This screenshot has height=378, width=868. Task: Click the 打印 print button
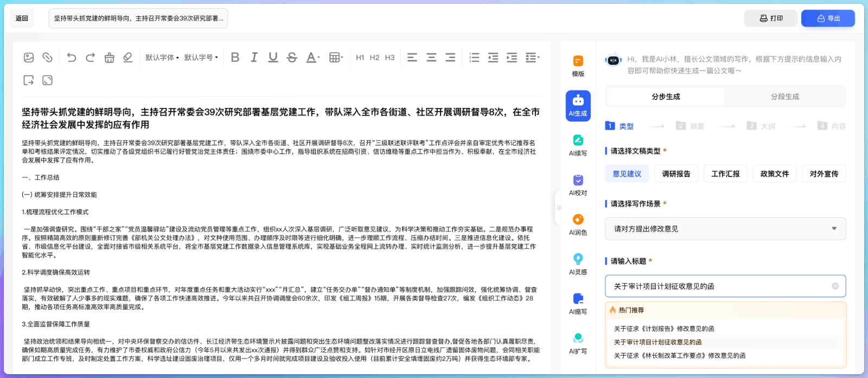click(x=771, y=18)
